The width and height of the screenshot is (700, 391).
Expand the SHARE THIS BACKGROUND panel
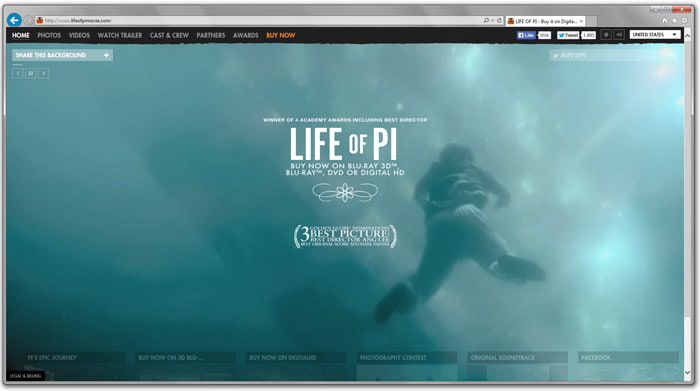click(62, 55)
